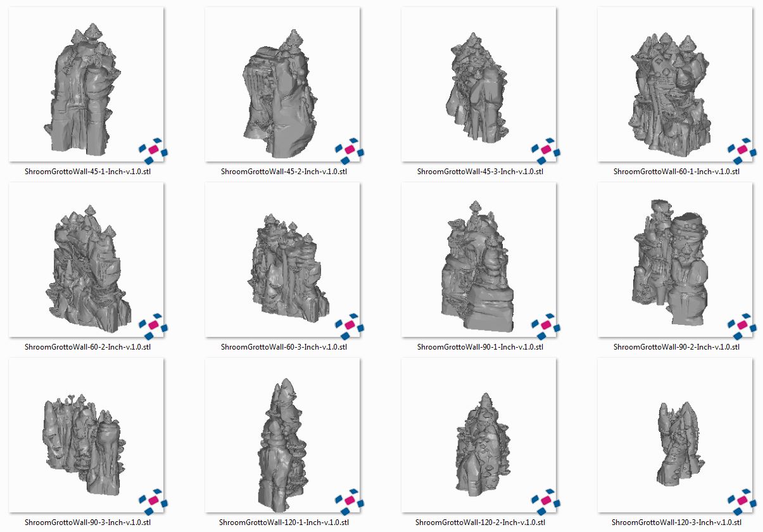Click the app badge icon on ShroomGrottoWall-90-3-Inch thumbnail
Screen dimensions: 763x532
[153, 500]
